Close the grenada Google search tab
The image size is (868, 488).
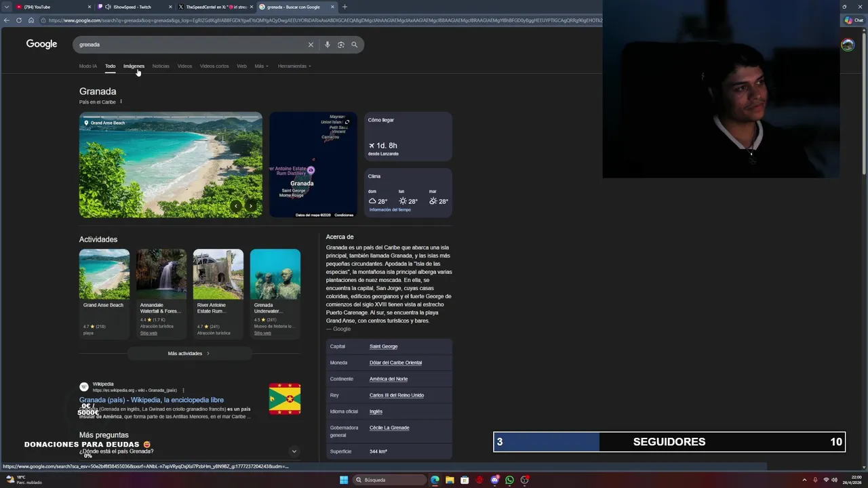(332, 7)
